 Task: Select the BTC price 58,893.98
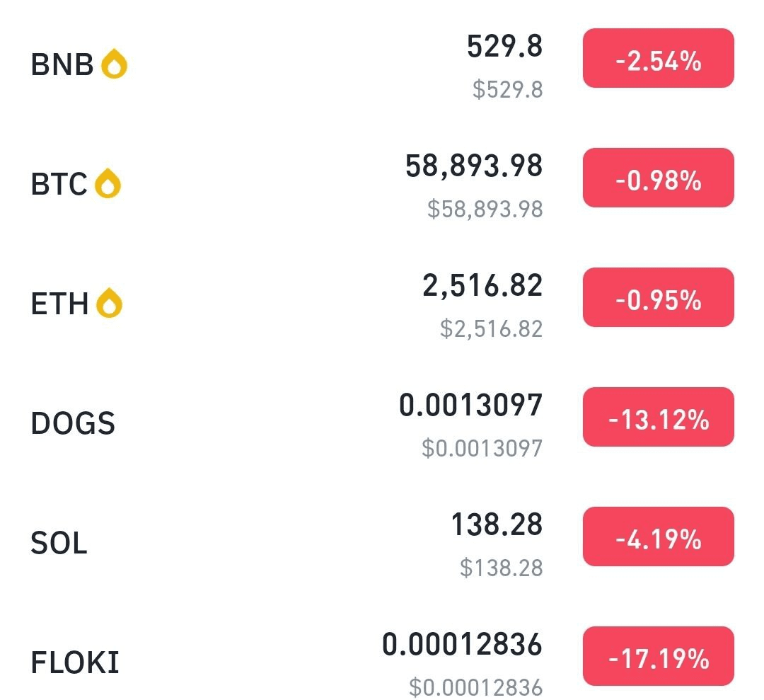473,166
